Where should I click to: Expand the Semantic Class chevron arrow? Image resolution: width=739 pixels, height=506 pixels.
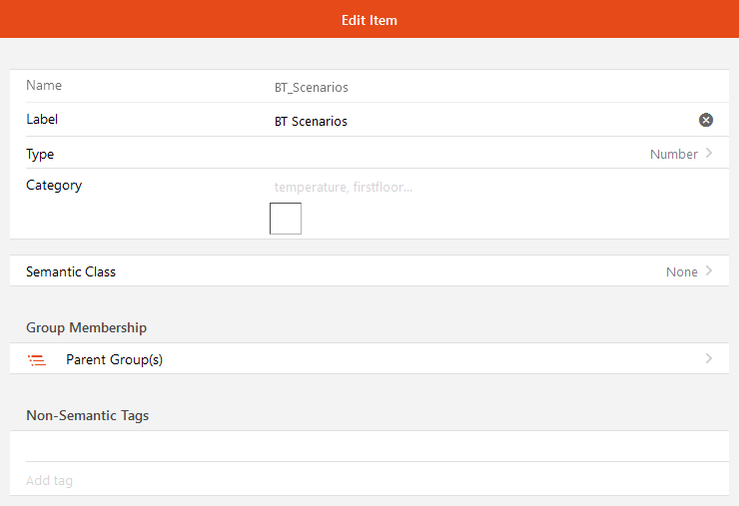(x=709, y=271)
